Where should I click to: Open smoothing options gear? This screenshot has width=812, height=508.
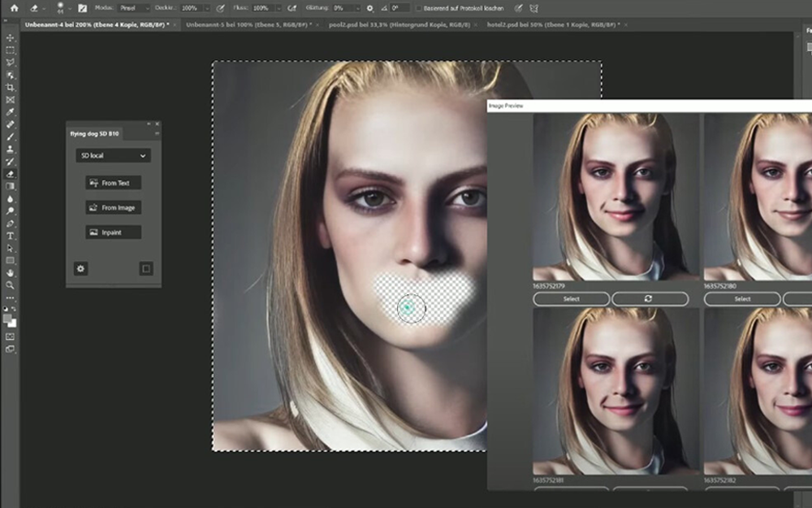(369, 8)
